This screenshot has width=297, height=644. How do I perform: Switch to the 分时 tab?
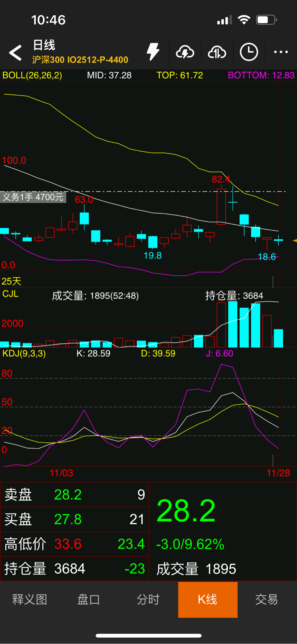[x=148, y=599]
